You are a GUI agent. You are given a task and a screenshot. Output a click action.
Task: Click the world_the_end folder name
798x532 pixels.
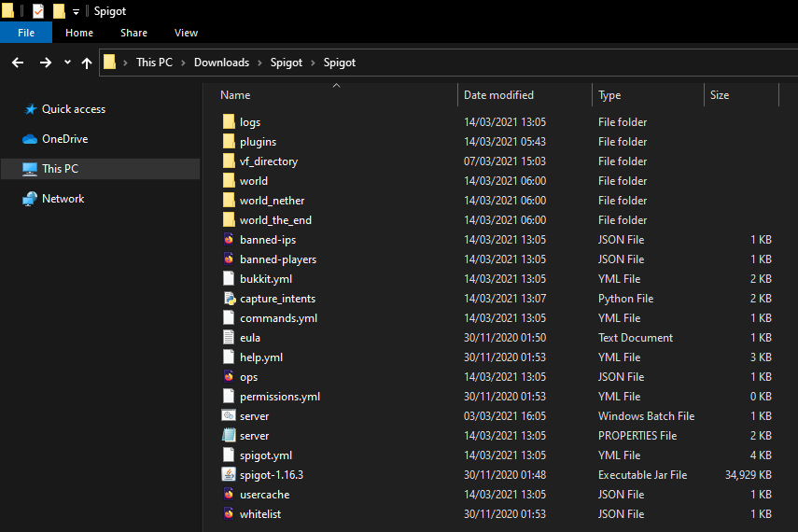[x=275, y=220]
